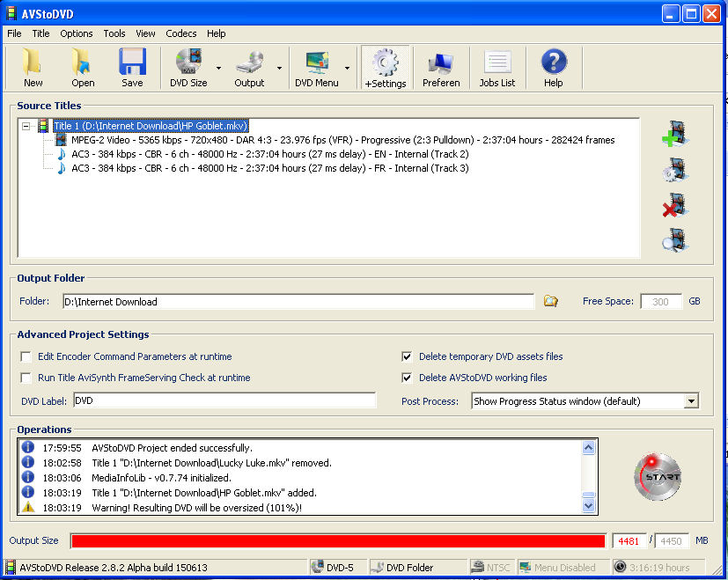Uncheck Delete AVStoDVD working files

pyautogui.click(x=407, y=378)
